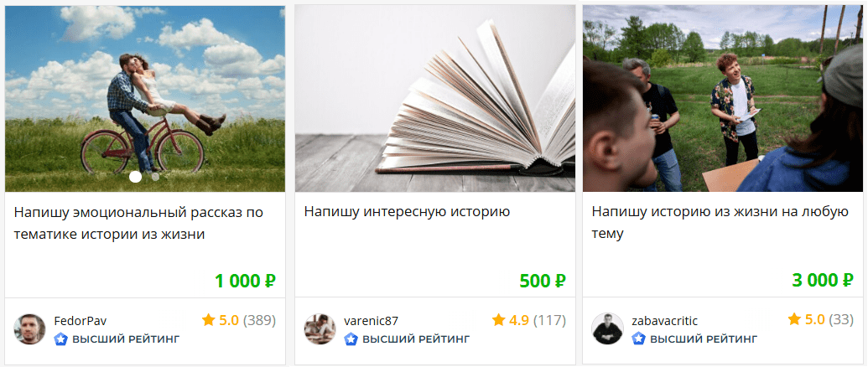Click the star rating icon next to 5.0 (389)
868x367 pixels.
click(208, 319)
